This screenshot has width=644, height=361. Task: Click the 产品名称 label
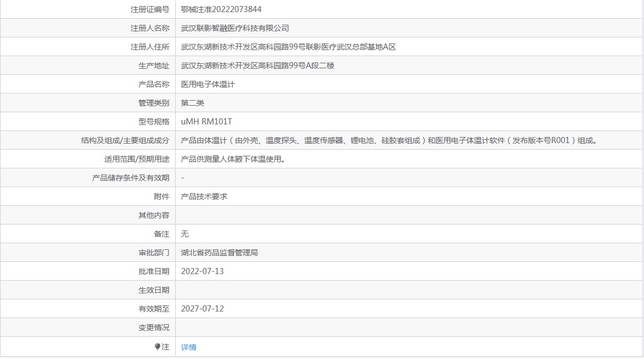(154, 85)
